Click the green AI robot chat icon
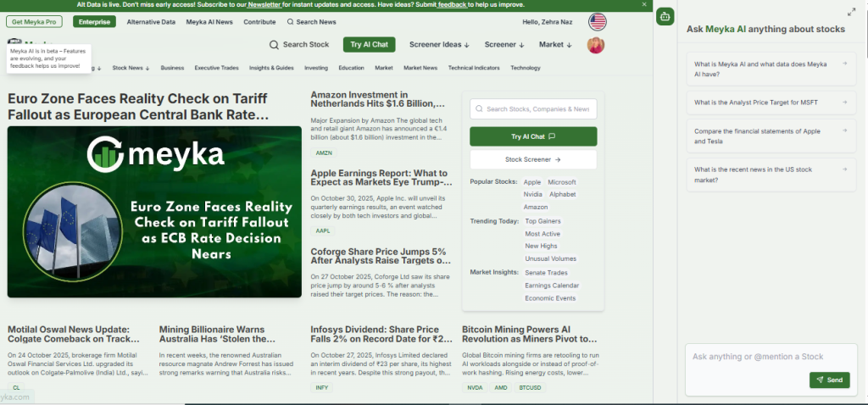Viewport: 868px width, 405px height. (x=665, y=16)
